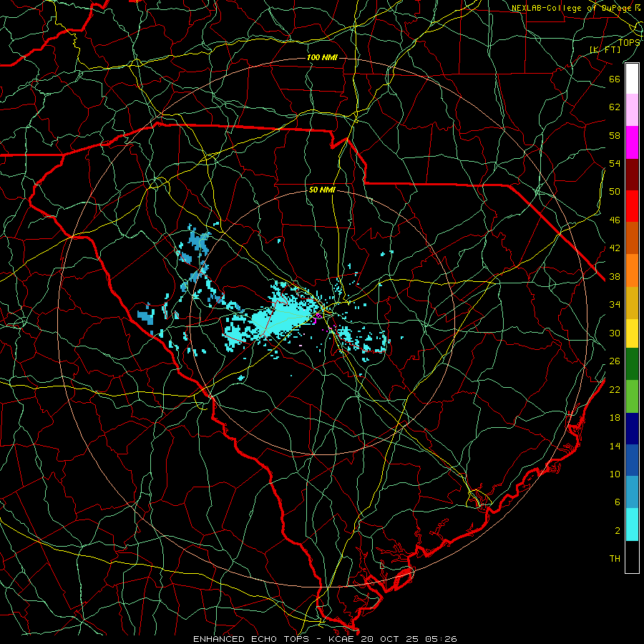Click the 50 NMI range ring label
The image size is (644, 644).
pyautogui.click(x=322, y=190)
